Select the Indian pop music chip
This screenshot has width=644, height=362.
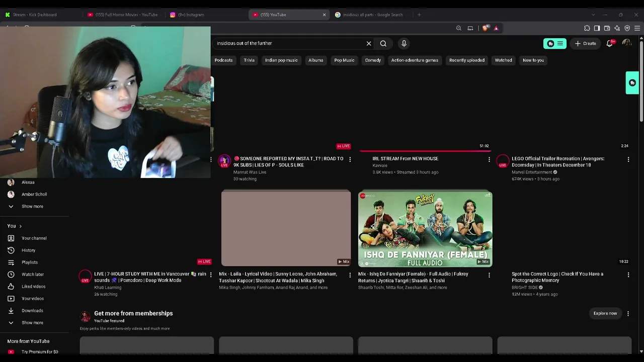point(282,60)
